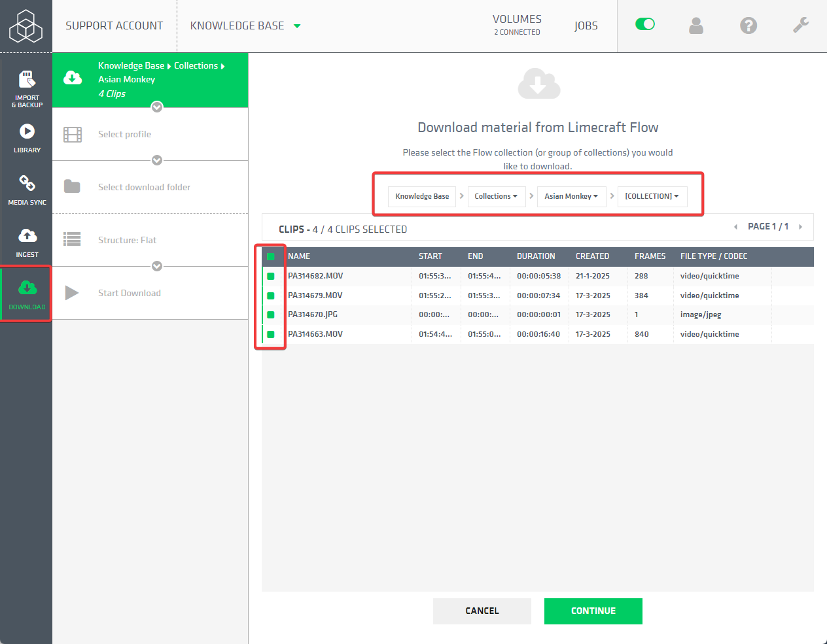
Task: Open the help question mark icon
Action: [748, 25]
